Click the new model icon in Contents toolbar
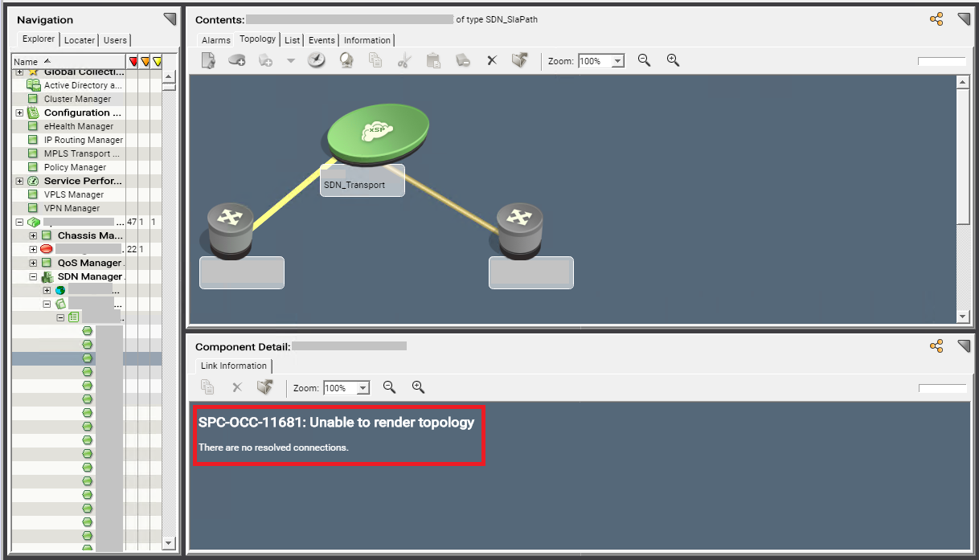Screen dimensions: 979x560 pyautogui.click(x=208, y=60)
